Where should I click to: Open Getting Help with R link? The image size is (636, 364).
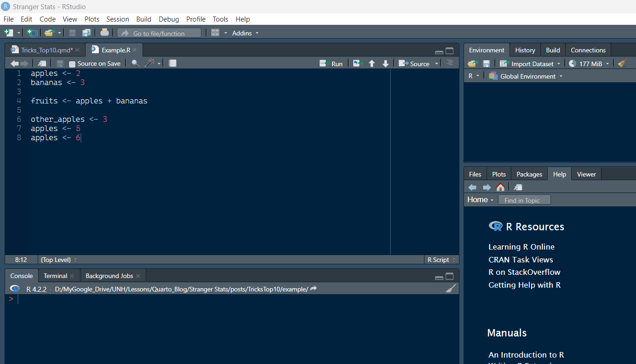(x=524, y=285)
